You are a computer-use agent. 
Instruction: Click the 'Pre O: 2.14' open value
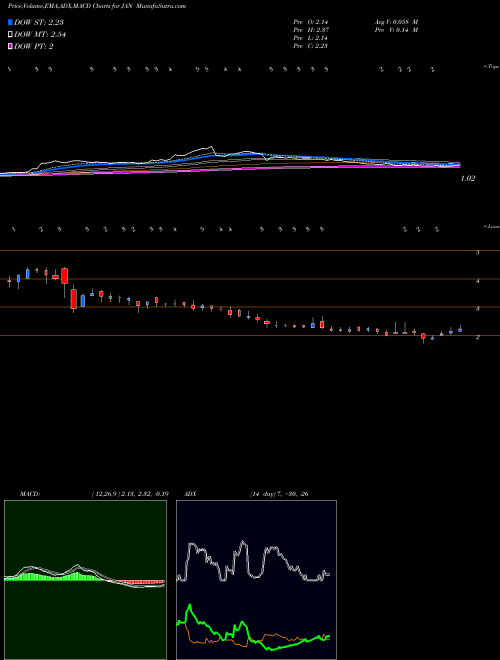click(x=311, y=21)
